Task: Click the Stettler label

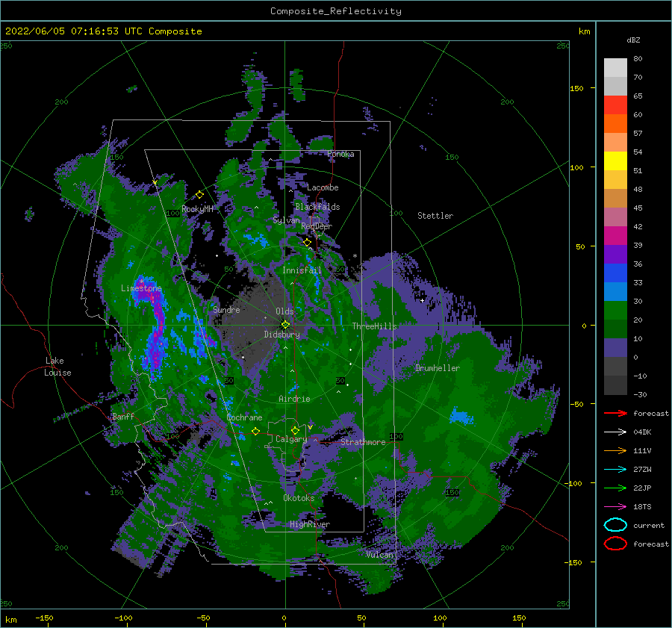Action: click(x=435, y=216)
